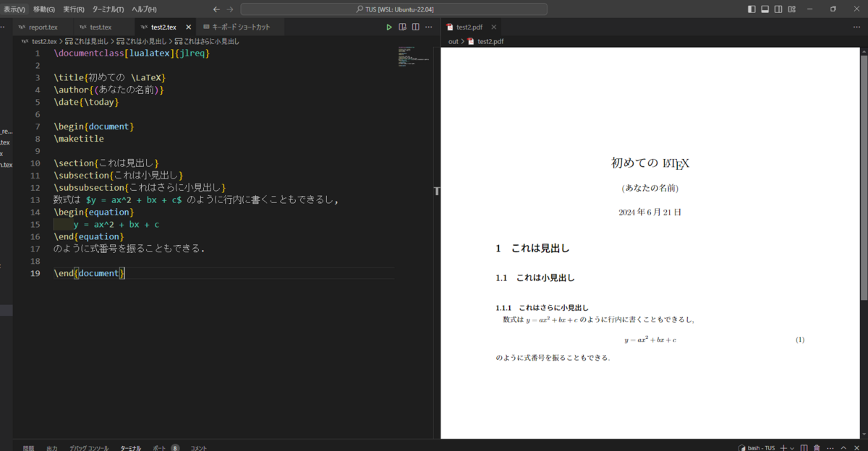This screenshot has width=868, height=451.
Task: Build the LaTeX document with the play button
Action: 389,27
